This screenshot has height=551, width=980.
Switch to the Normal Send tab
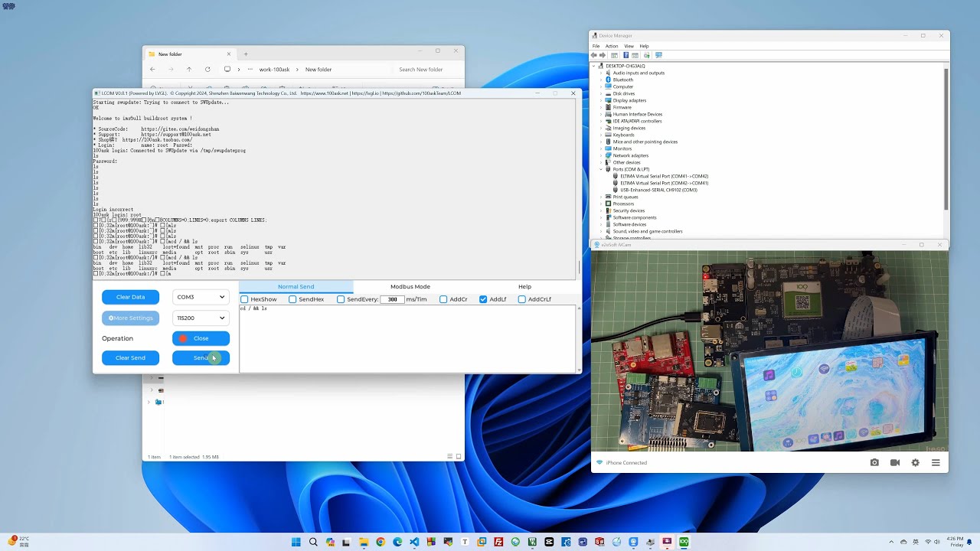tap(296, 287)
